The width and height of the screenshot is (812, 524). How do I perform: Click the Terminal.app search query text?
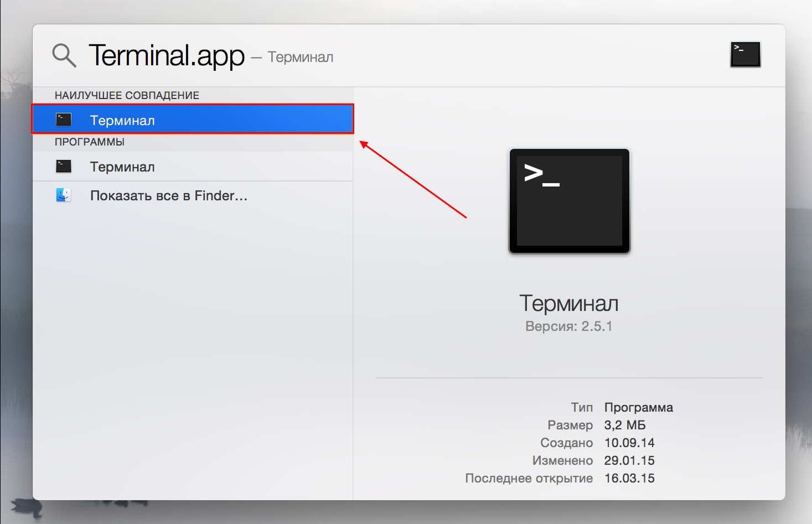[x=167, y=55]
